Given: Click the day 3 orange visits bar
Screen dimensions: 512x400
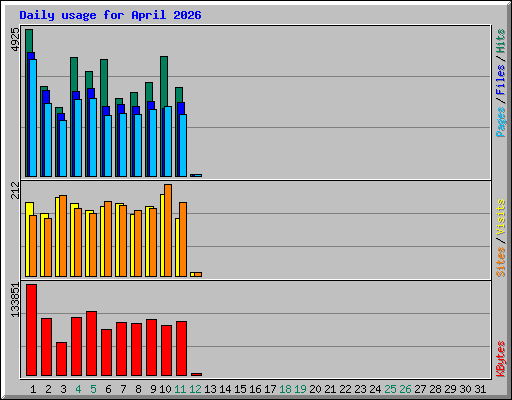Looking at the screenshot, I should click(x=63, y=236).
